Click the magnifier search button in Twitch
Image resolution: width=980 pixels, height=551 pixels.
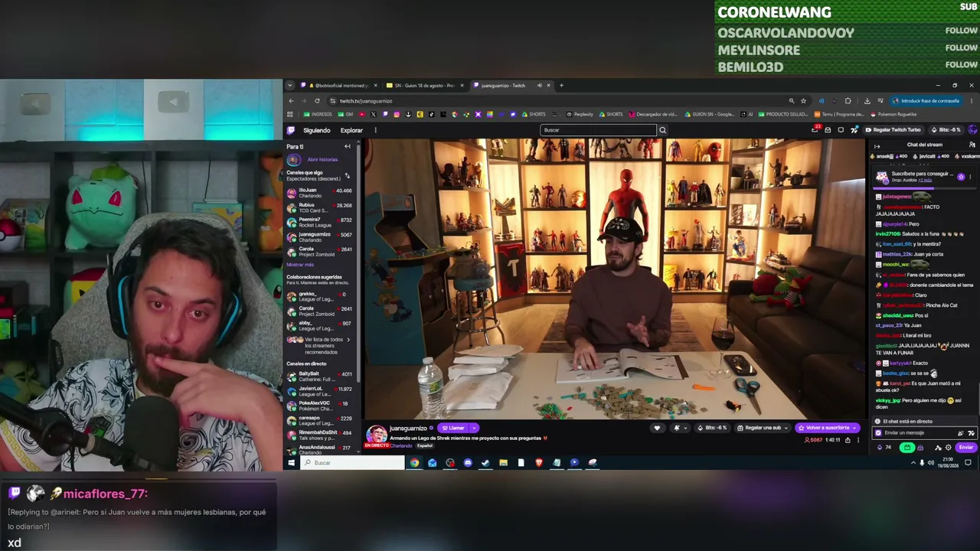click(662, 130)
